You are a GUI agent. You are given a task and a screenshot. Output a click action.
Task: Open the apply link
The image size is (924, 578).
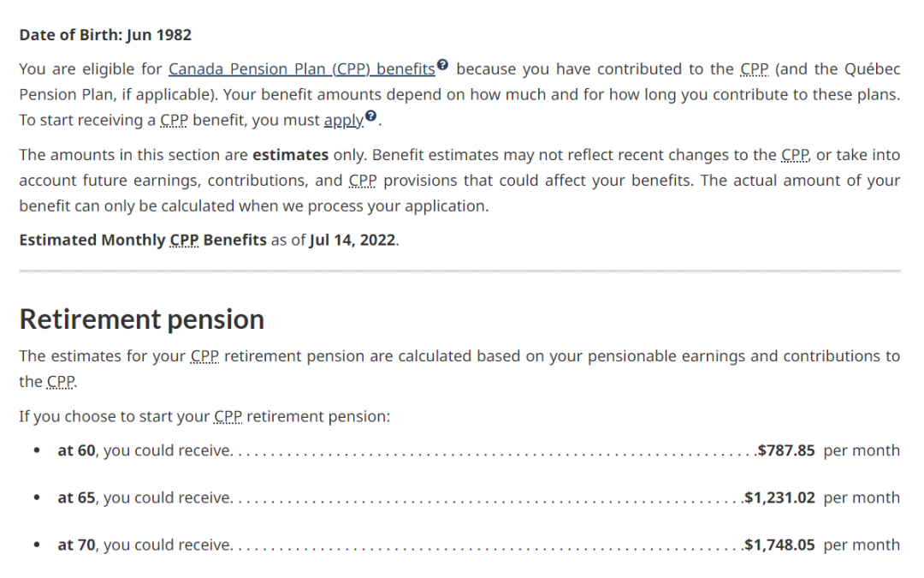click(344, 121)
